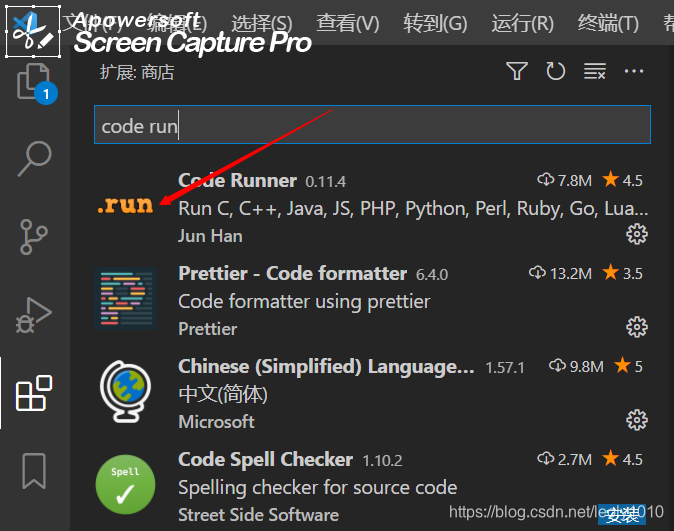Open the Explorer view in the activity bar
This screenshot has height=531, width=674.
coord(34,82)
